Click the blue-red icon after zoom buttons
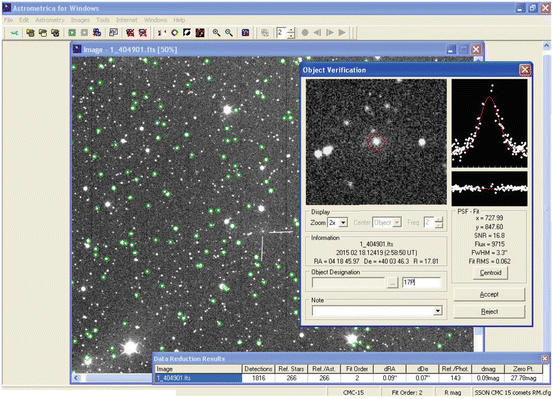The image size is (553, 399). pos(245,33)
